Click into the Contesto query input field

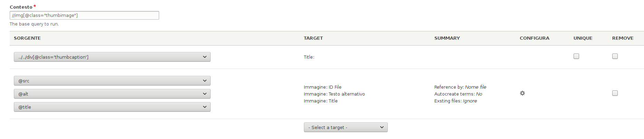[84, 15]
